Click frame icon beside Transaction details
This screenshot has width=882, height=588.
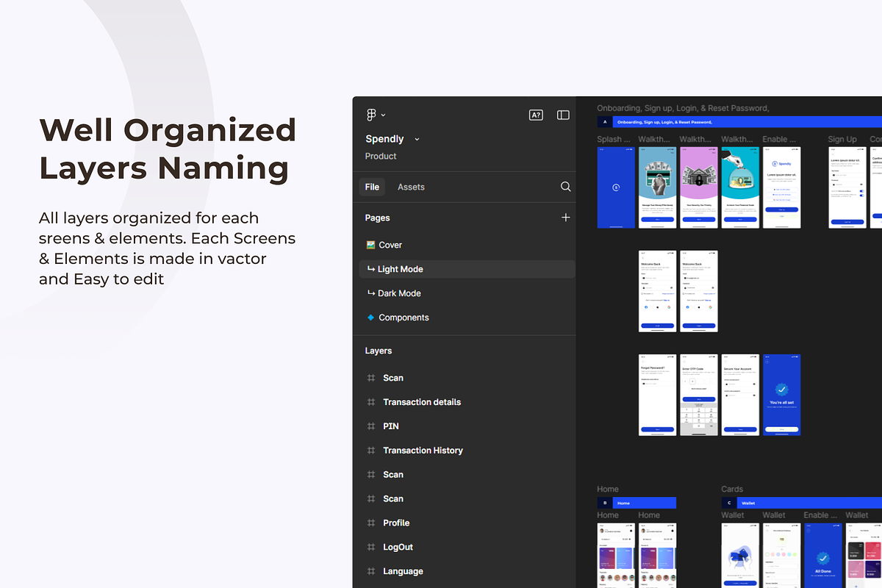point(371,402)
